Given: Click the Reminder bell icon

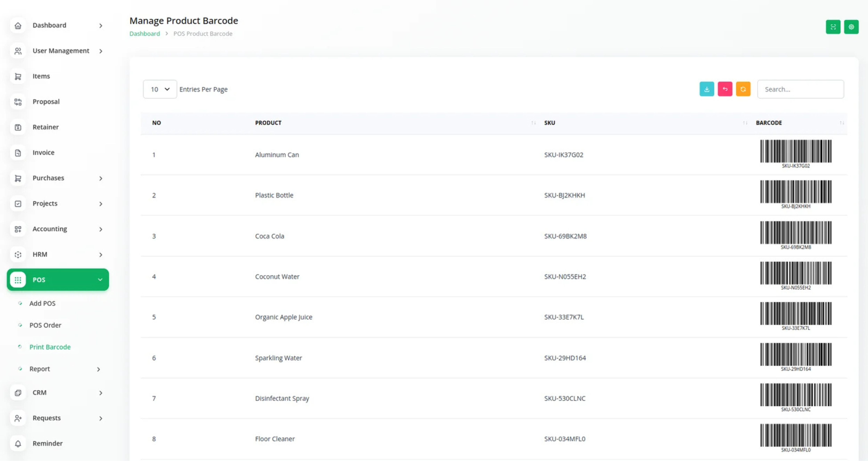Looking at the screenshot, I should pyautogui.click(x=18, y=443).
